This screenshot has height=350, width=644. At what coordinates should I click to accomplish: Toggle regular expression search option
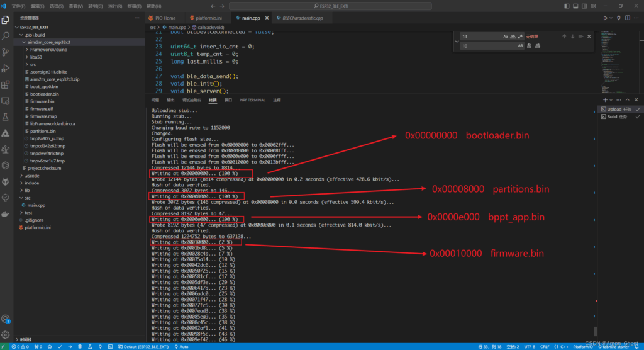point(519,37)
